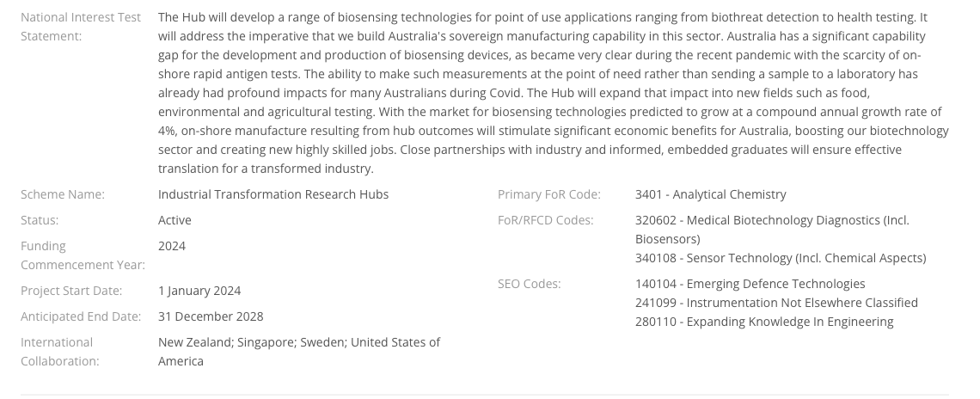Click the New Zealand; Singapore collaboration text

pos(299,352)
